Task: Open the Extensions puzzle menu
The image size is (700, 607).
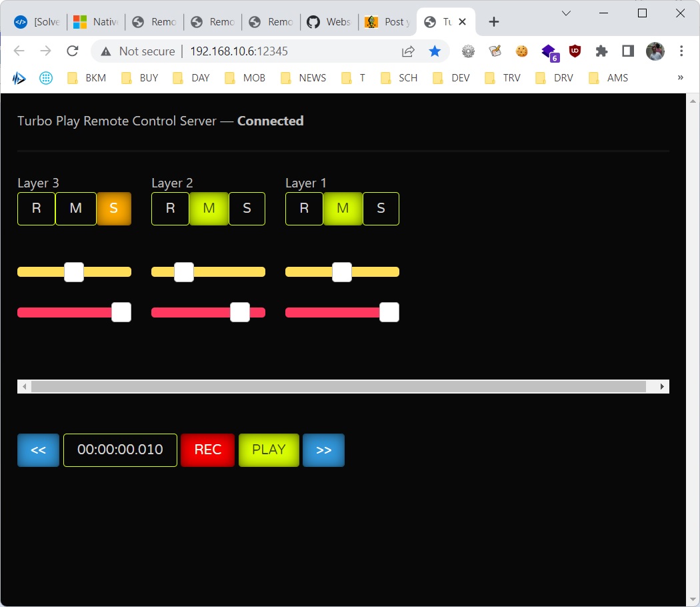Action: click(601, 51)
